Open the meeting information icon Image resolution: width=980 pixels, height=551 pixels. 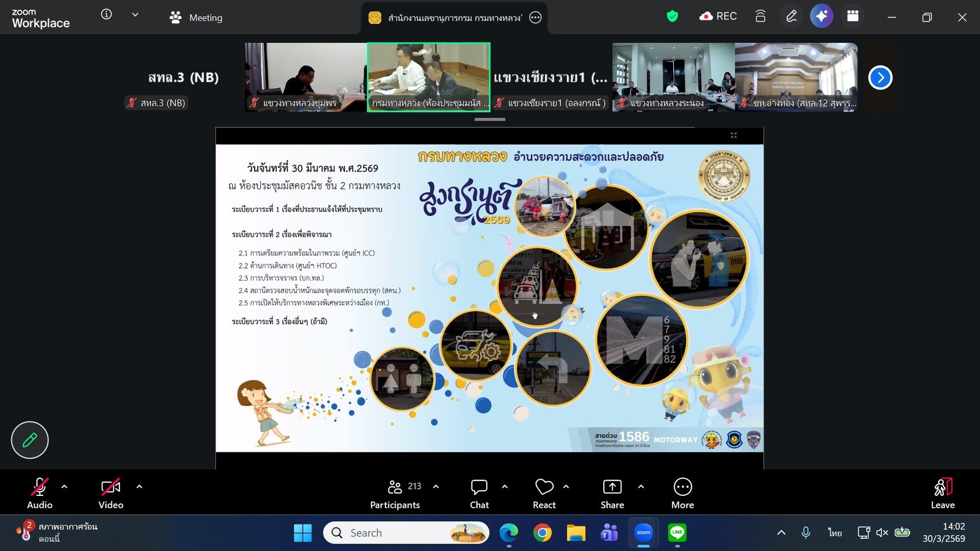point(106,14)
